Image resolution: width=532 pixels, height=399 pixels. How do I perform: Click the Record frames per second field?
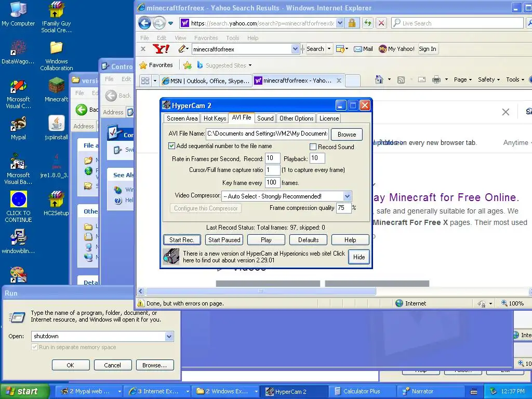(272, 158)
